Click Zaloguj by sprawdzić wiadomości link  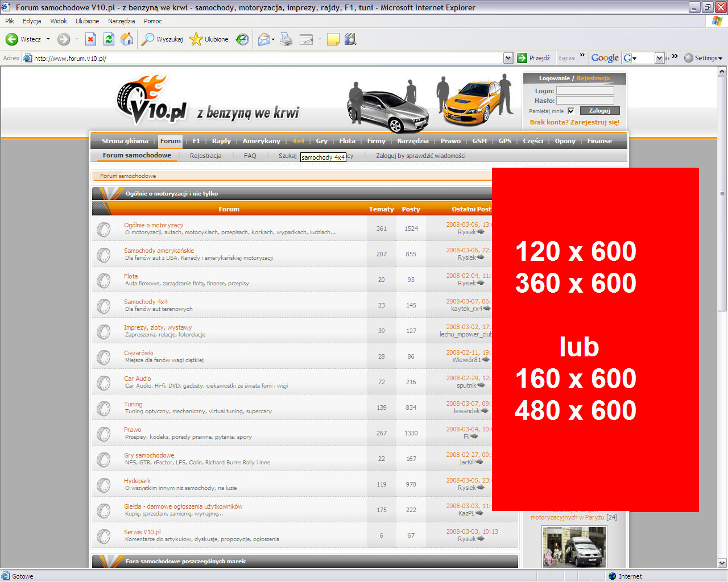click(421, 156)
